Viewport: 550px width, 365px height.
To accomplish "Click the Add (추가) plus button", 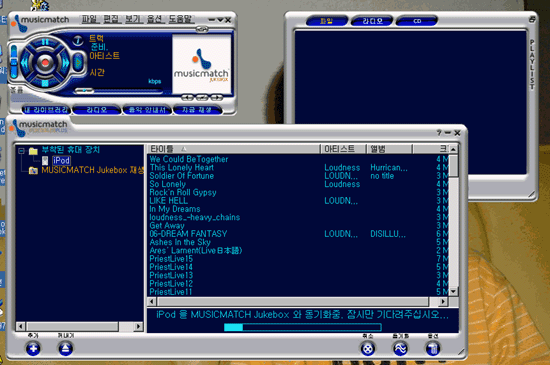I will (x=33, y=348).
